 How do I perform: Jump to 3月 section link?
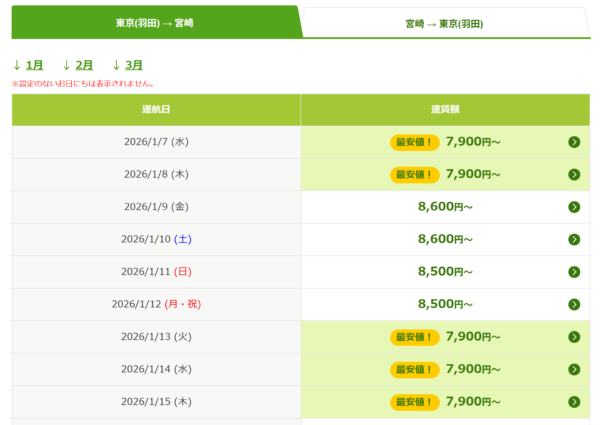134,65
